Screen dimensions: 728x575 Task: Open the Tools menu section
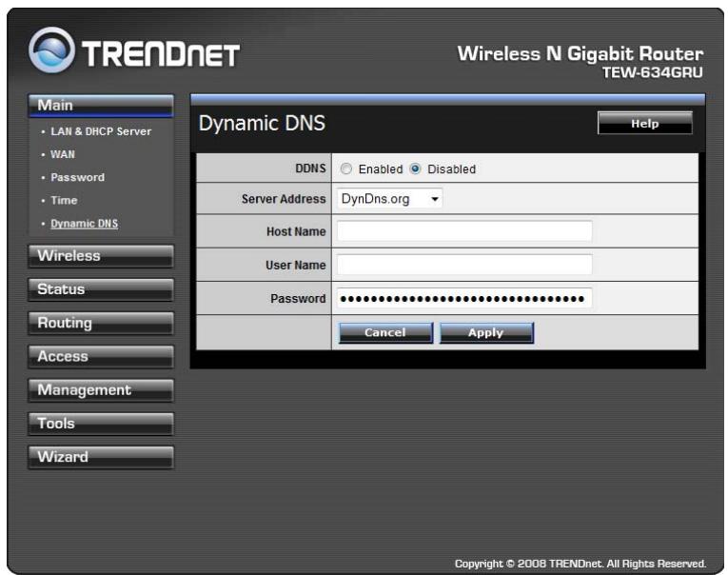pyautogui.click(x=101, y=424)
